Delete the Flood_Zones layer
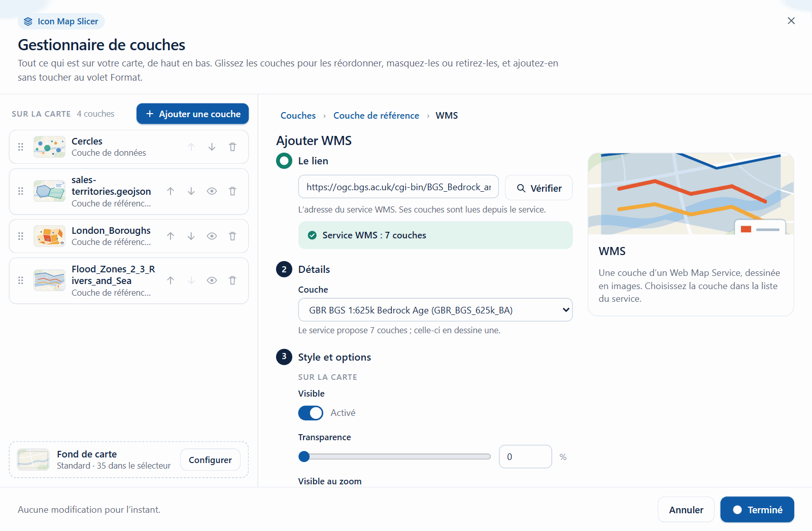Viewport: 812px width, 531px height. click(232, 280)
